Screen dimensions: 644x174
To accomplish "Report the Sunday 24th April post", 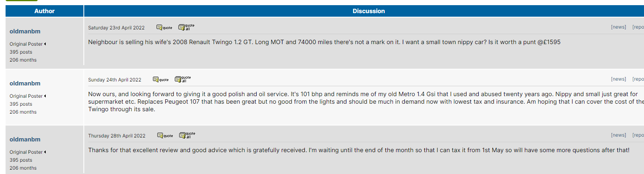I will [x=638, y=79].
